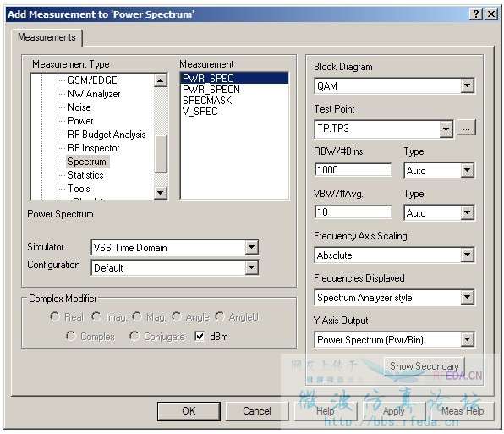Click the measurement type list up arrow

click(161, 80)
